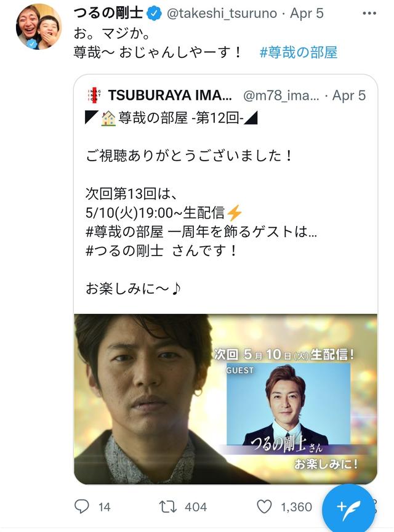The image size is (394, 532).
Task: Open the TSUBURAYA IMA... account name
Action: 170,95
